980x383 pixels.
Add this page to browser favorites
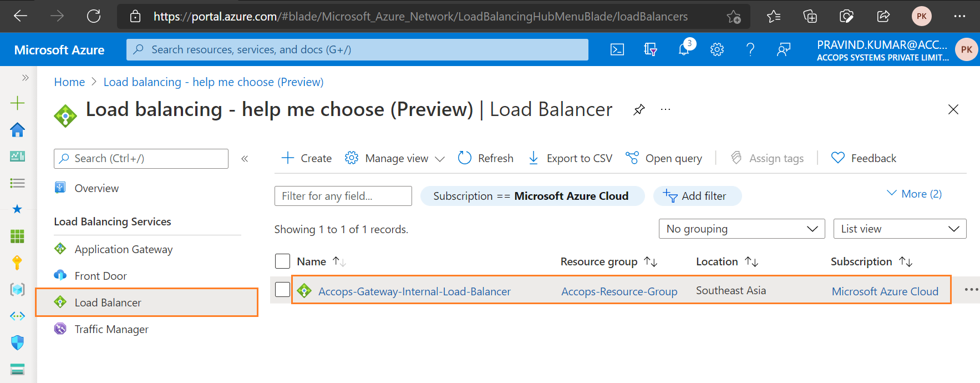[734, 17]
